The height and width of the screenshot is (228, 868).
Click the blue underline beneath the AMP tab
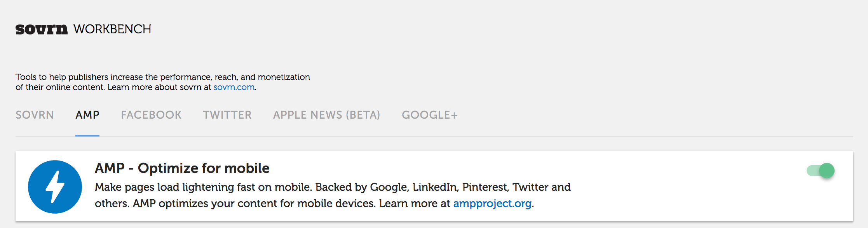(87, 136)
